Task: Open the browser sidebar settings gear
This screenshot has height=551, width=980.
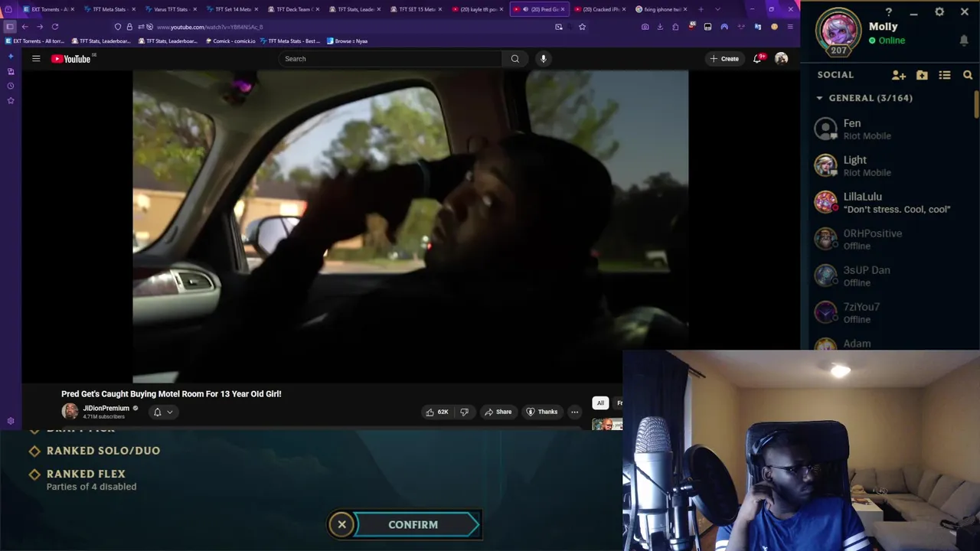Action: pyautogui.click(x=10, y=421)
